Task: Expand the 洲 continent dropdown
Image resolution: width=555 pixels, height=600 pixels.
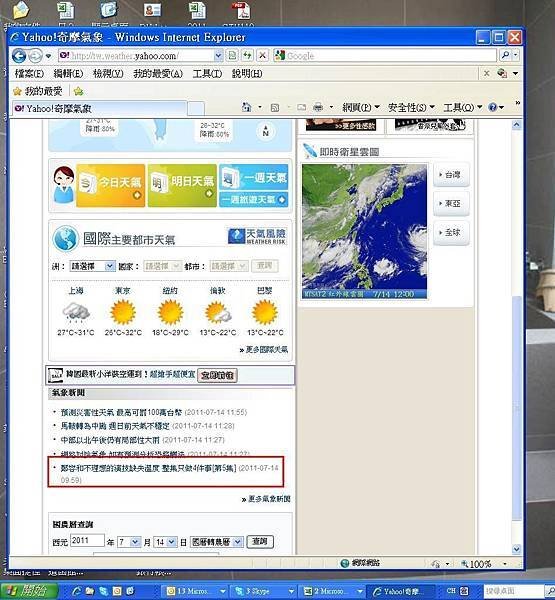Action: (x=92, y=266)
